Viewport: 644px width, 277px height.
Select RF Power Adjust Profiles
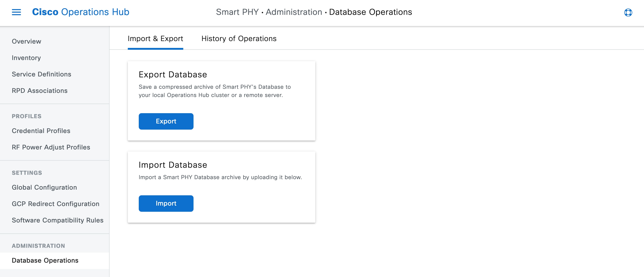pyautogui.click(x=51, y=147)
